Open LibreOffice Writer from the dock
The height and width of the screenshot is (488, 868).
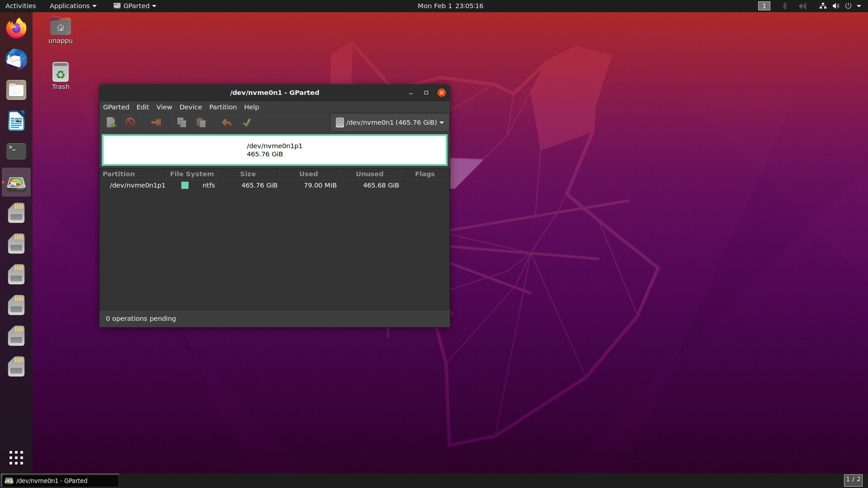[x=16, y=121]
